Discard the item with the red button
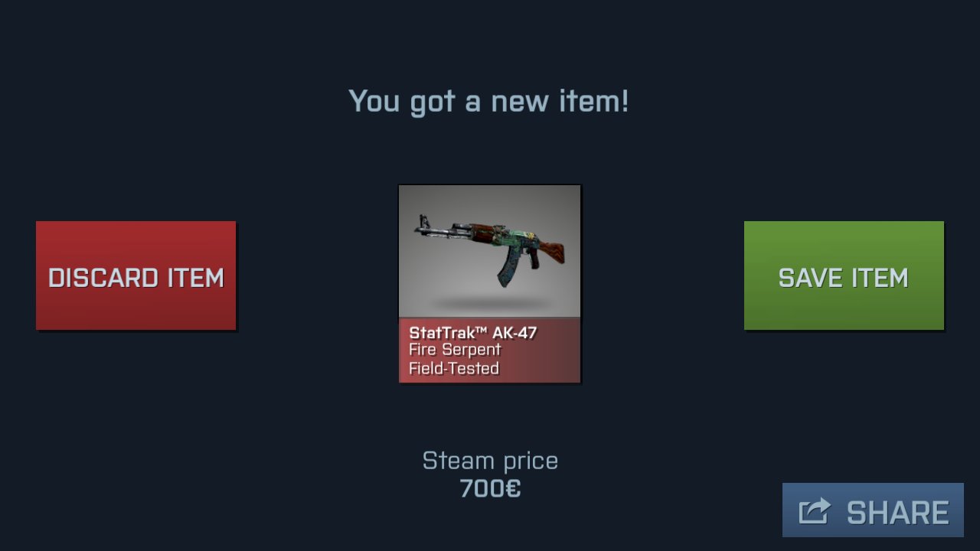 click(136, 275)
